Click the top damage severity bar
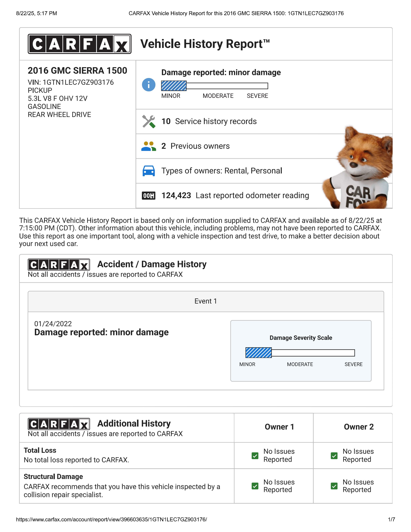Screen dimensions: 411x532 pos(215,86)
